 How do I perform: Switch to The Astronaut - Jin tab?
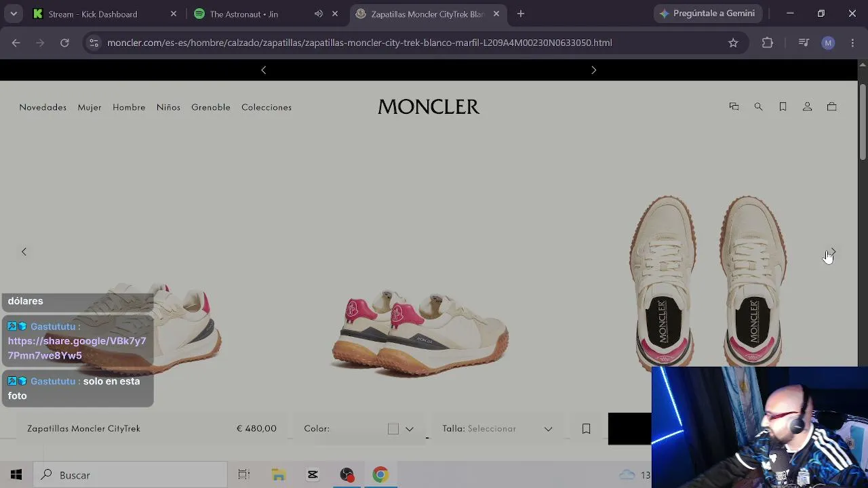[267, 14]
